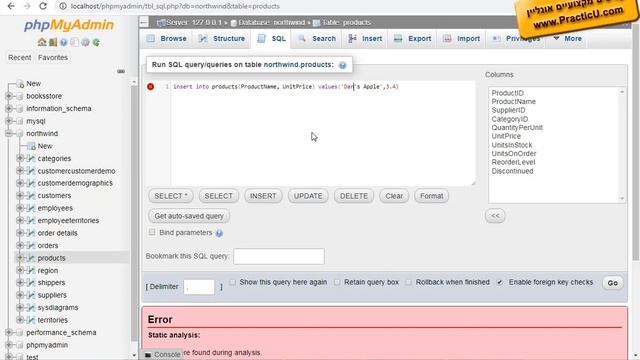The width and height of the screenshot is (640, 360).
Task: Expand the categories table node
Action: 20,158
